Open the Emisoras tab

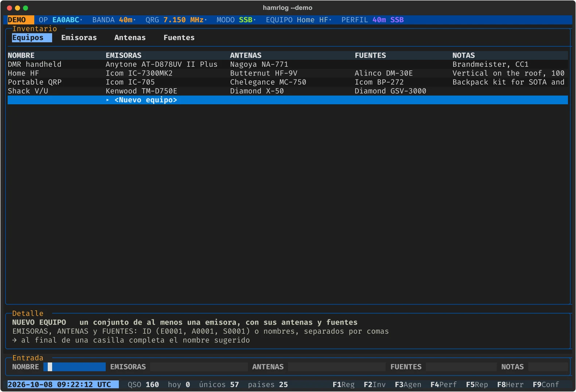[79, 38]
